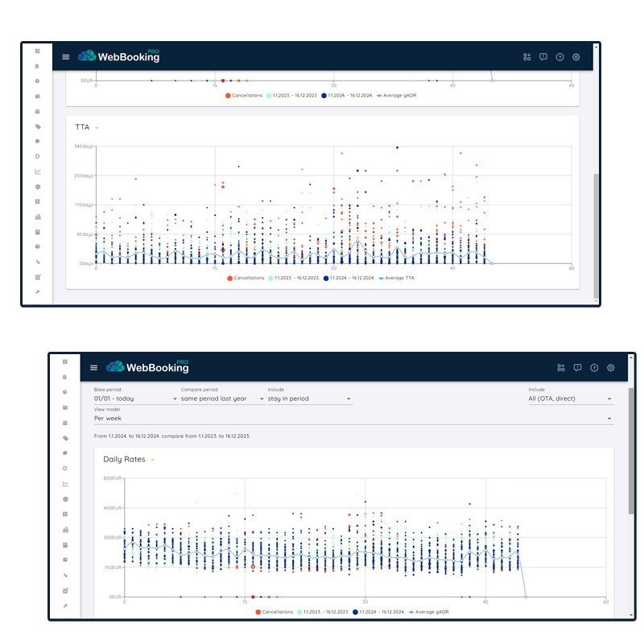
Task: Expand the View model Per week dropdown
Action: point(353,419)
